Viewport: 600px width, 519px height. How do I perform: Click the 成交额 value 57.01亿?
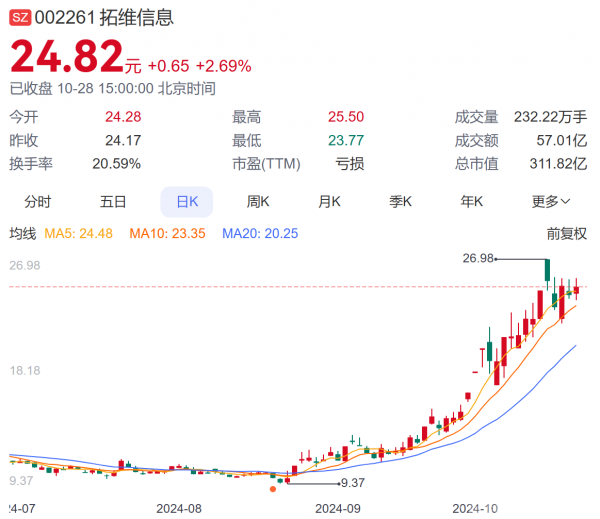562,140
